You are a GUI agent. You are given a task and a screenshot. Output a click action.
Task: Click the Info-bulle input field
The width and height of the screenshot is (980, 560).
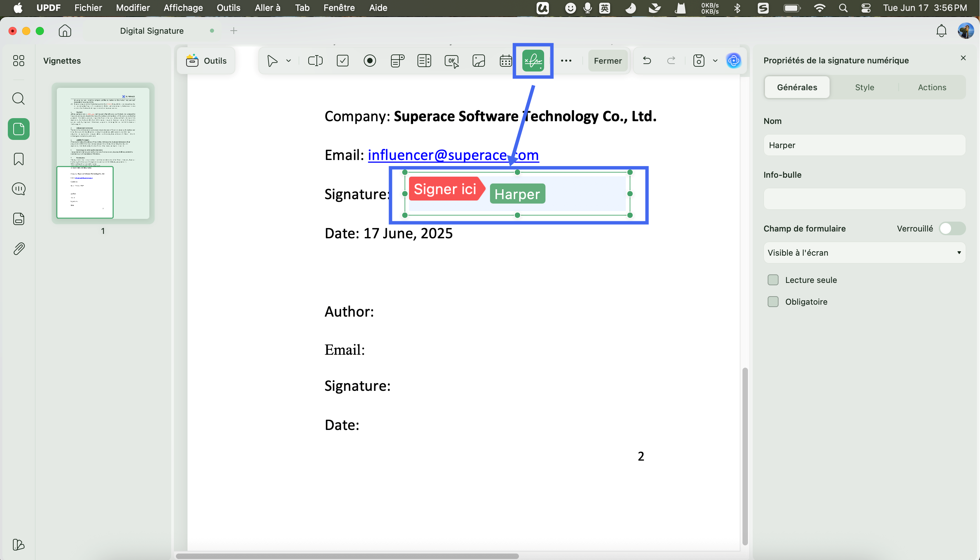864,199
